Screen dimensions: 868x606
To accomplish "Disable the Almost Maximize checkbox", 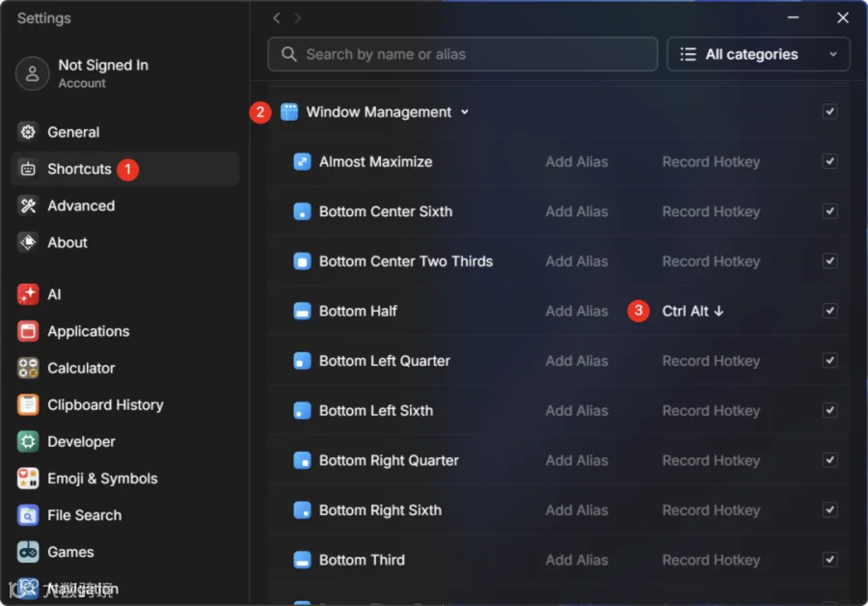I will coord(829,161).
